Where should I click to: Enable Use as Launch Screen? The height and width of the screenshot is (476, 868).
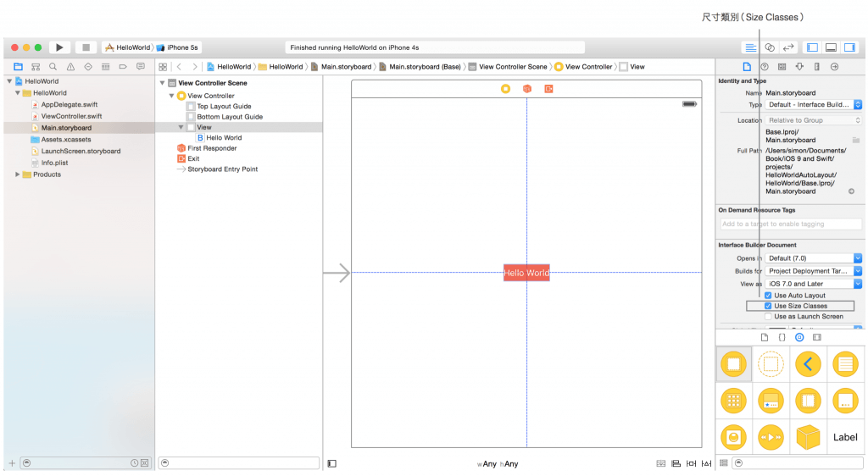[x=768, y=316]
